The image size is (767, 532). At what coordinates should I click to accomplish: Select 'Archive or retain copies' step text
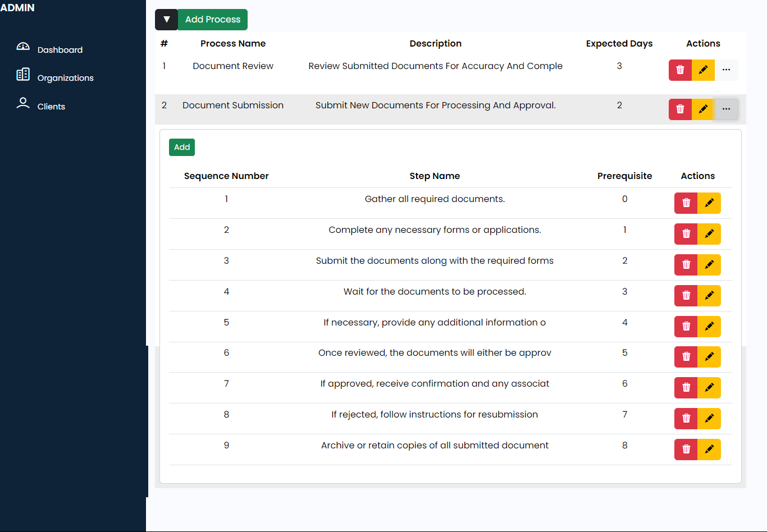click(x=435, y=446)
